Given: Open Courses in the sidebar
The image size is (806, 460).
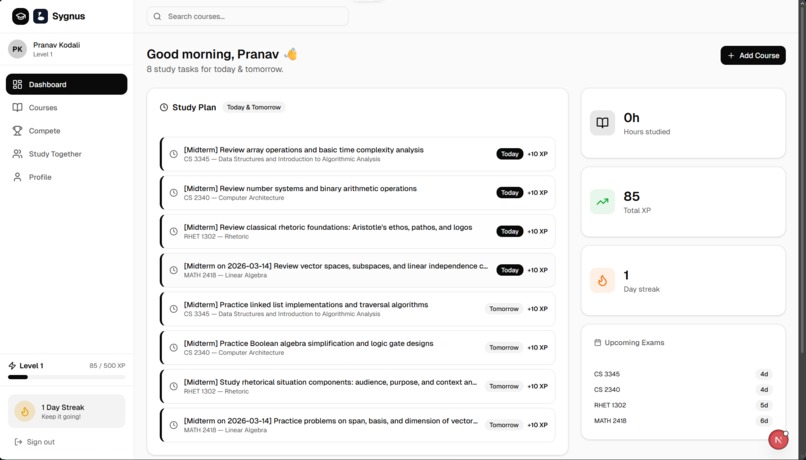Looking at the screenshot, I should [66, 107].
